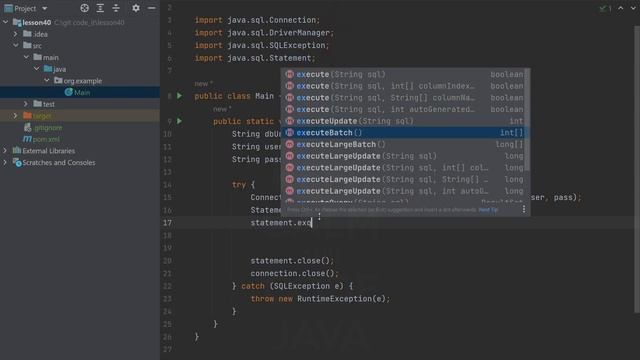Expand Scratches and Consoles node
Image resolution: width=640 pixels, height=360 pixels.
pos(5,162)
